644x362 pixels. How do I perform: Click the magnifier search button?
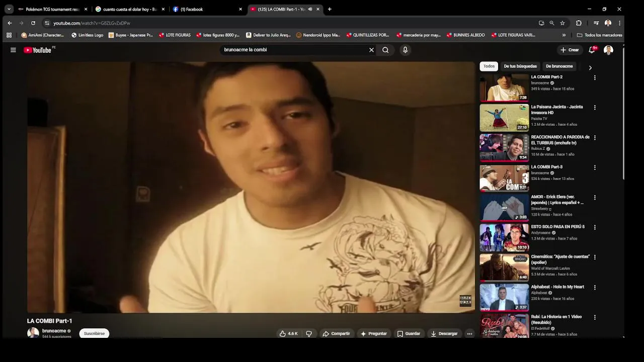(385, 50)
